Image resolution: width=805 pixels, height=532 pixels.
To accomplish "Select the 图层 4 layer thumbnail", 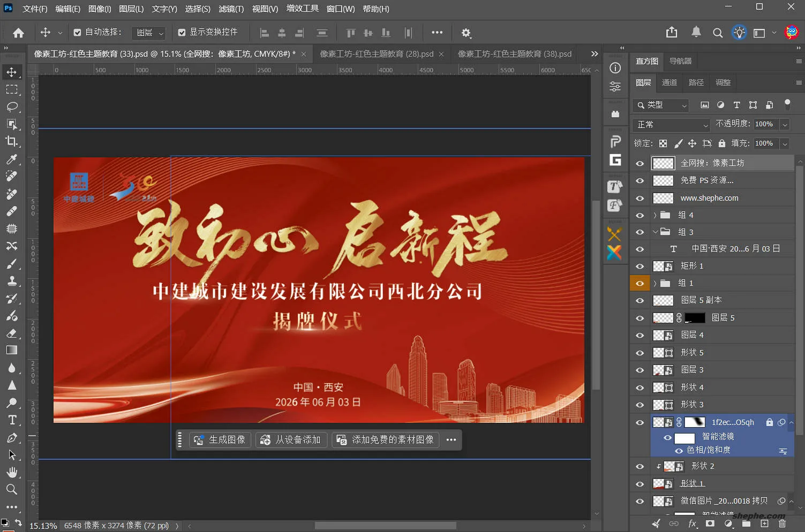I will pyautogui.click(x=663, y=336).
